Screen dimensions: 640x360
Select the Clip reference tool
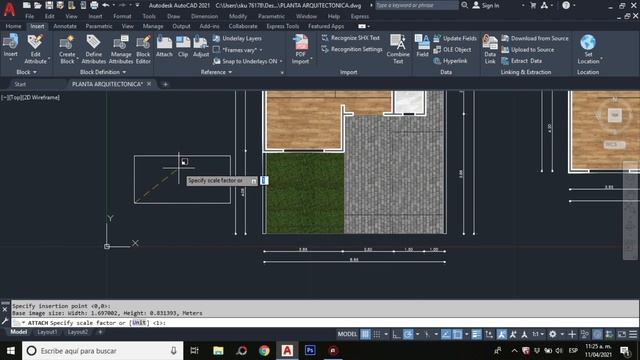183,46
